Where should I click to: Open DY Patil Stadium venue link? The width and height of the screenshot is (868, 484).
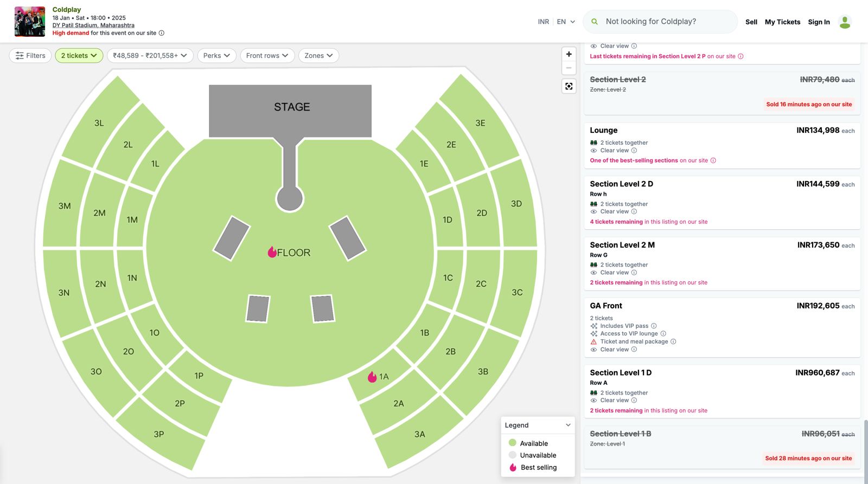pyautogui.click(x=93, y=25)
